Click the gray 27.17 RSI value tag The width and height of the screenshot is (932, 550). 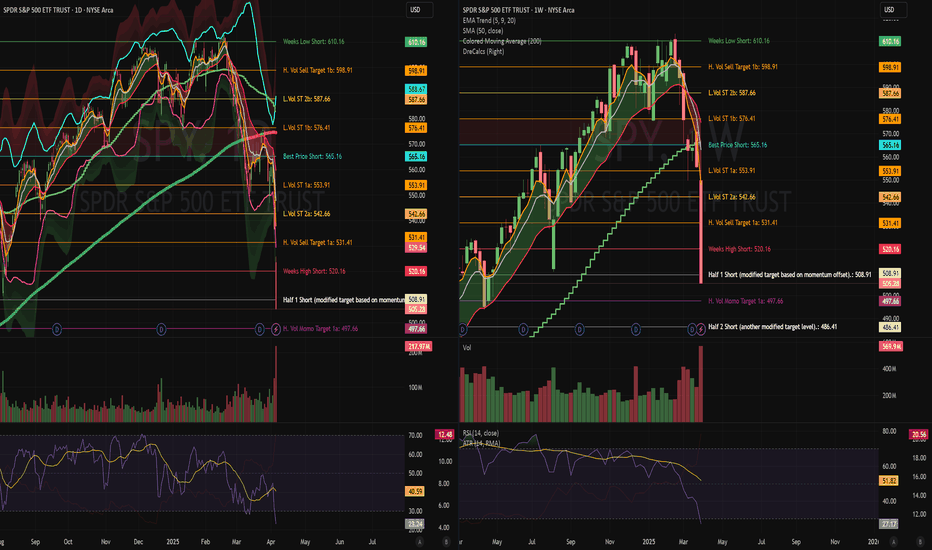[889, 524]
